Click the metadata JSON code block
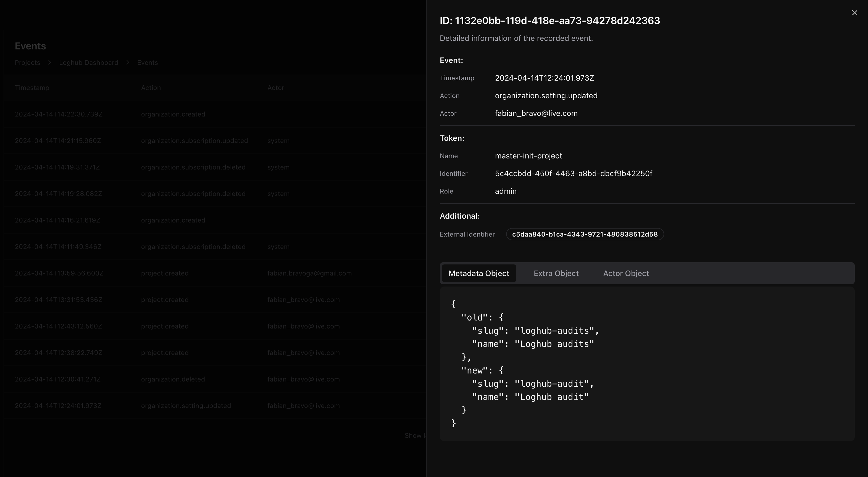Screen dimensions: 868x477 pos(647,364)
